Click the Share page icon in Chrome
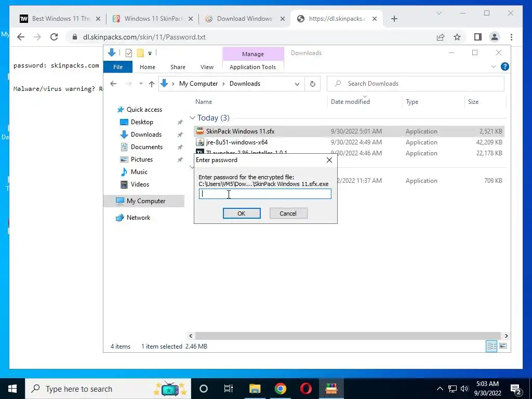532x399 pixels. [x=441, y=37]
